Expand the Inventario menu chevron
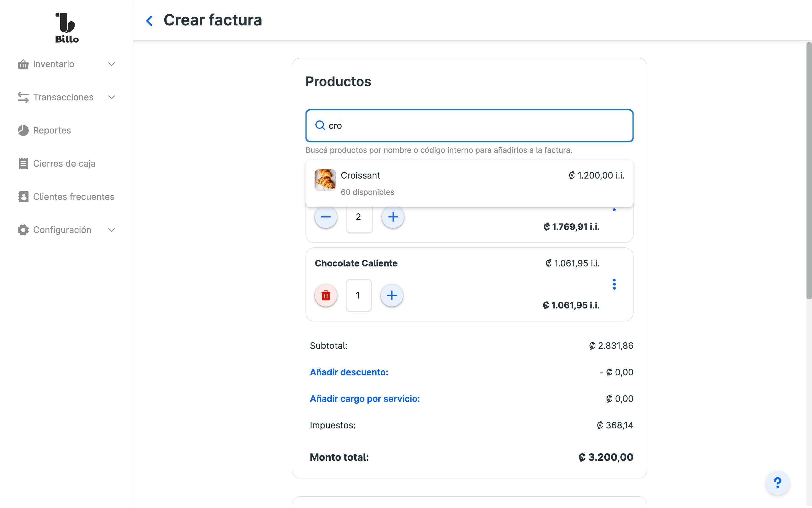The image size is (812, 508). pos(112,64)
